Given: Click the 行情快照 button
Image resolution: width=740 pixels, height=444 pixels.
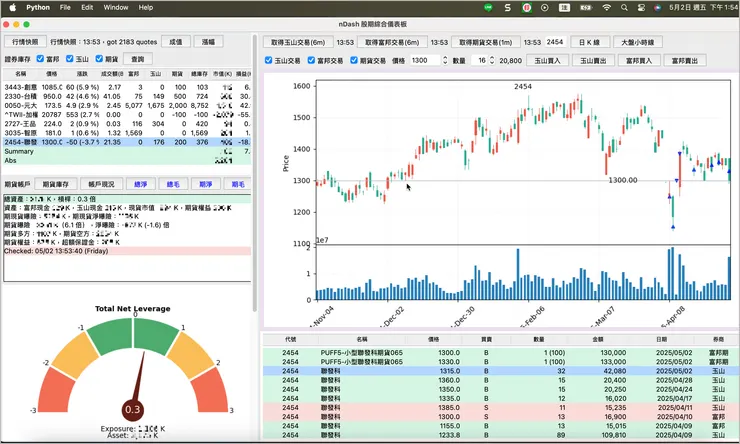Looking at the screenshot, I should 23,42.
